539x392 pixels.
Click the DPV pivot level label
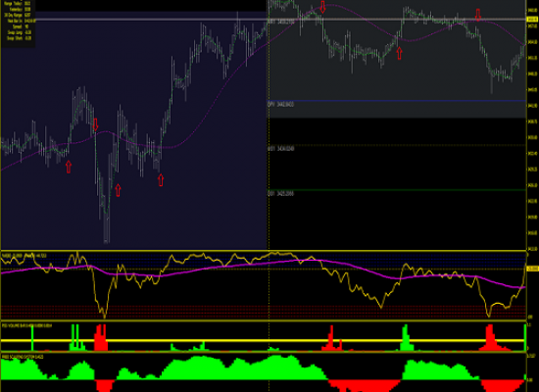281,104
